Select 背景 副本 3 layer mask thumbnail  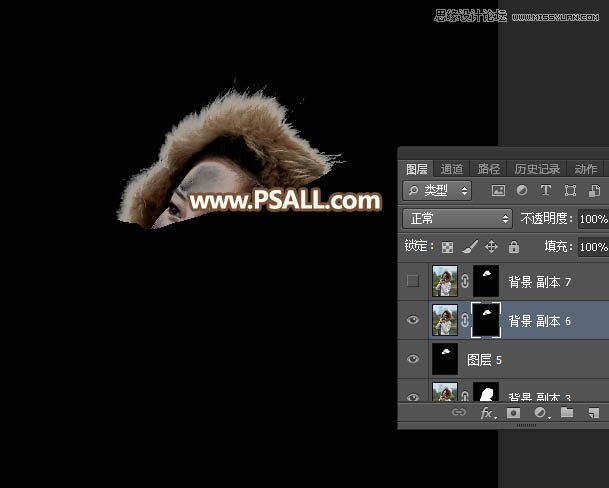click(486, 392)
